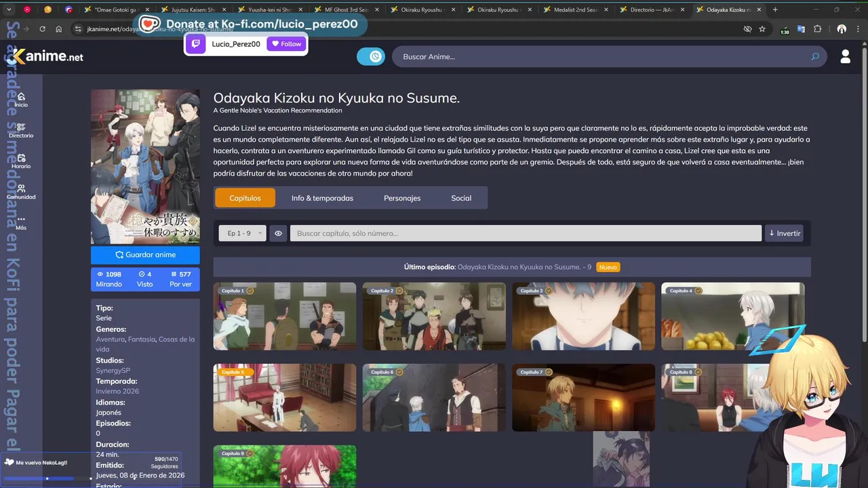
Task: Mark Capítulo 7 as watched checkmark
Action: coord(549,372)
